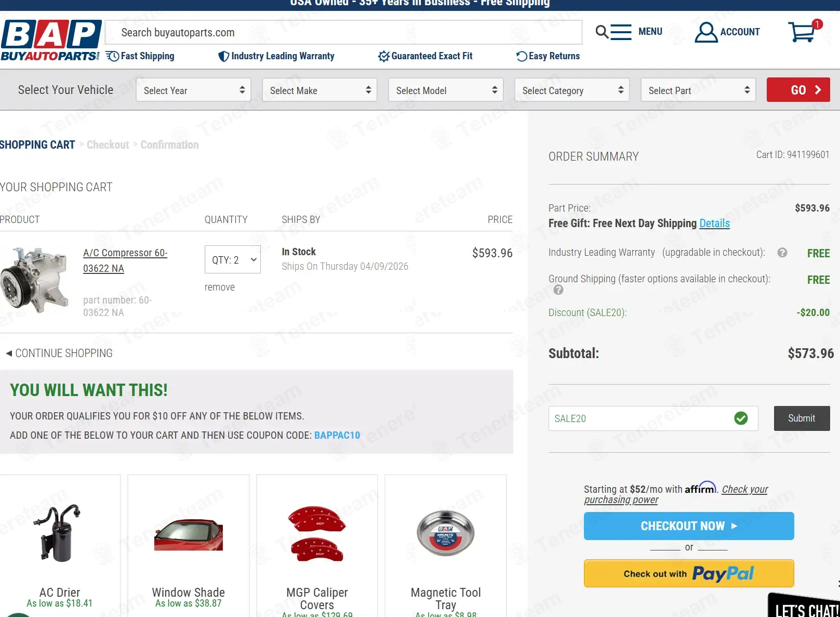Viewport: 840px width, 617px height.
Task: Submit the SALE20 coupon code
Action: click(x=802, y=418)
